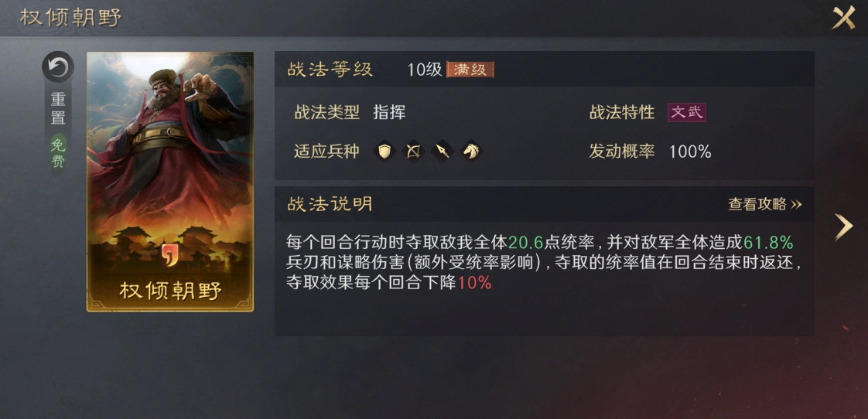This screenshot has width=868, height=419.
Task: Click the 重置 reset text label
Action: [58, 108]
